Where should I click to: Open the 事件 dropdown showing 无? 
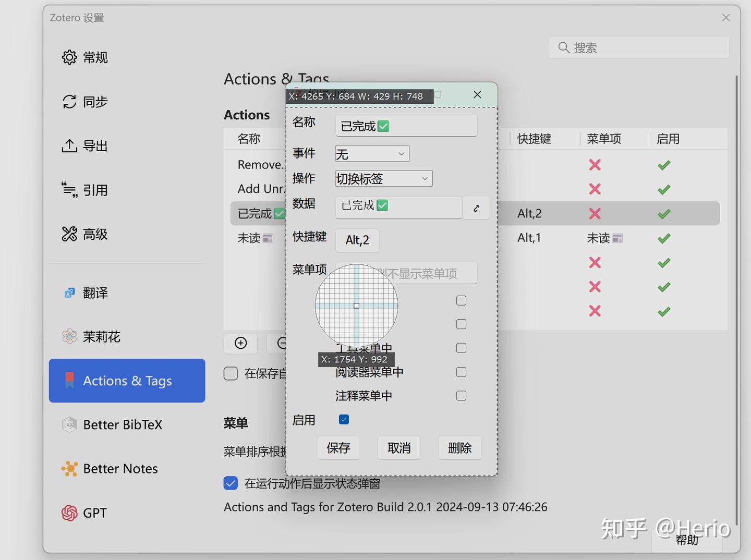tap(371, 153)
